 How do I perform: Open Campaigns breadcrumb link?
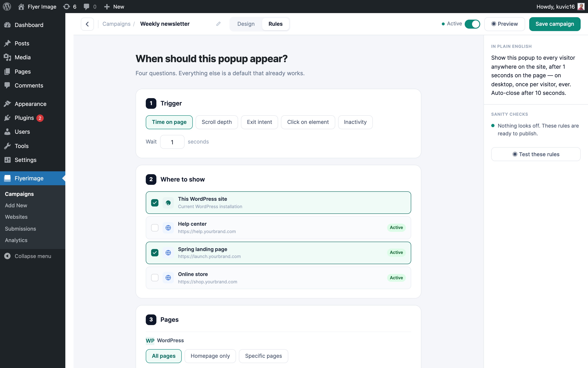pyautogui.click(x=116, y=24)
